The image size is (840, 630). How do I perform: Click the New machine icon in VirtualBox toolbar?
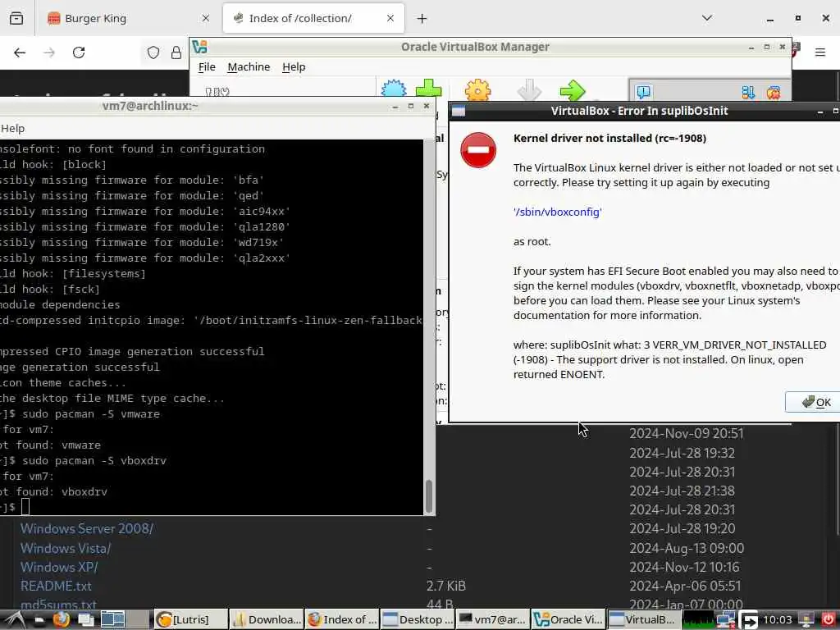pyautogui.click(x=393, y=89)
